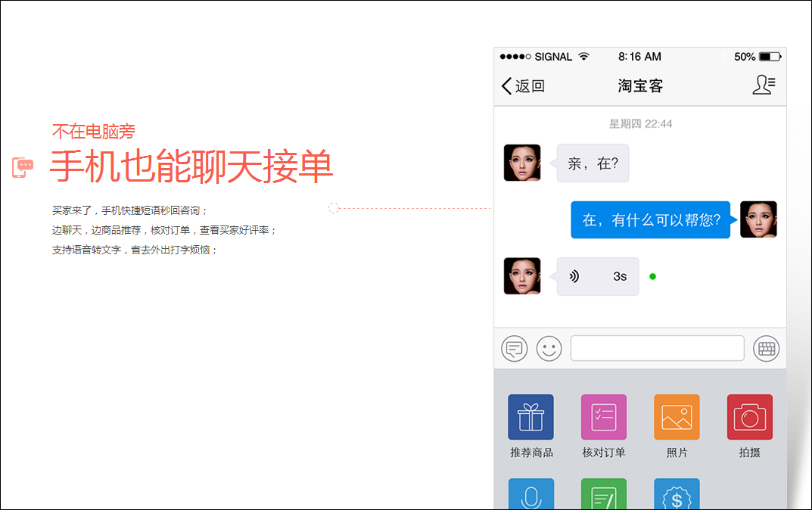Viewport: 812px width, 510px height.
Task: Tap the blue microphone icon
Action: [531, 495]
